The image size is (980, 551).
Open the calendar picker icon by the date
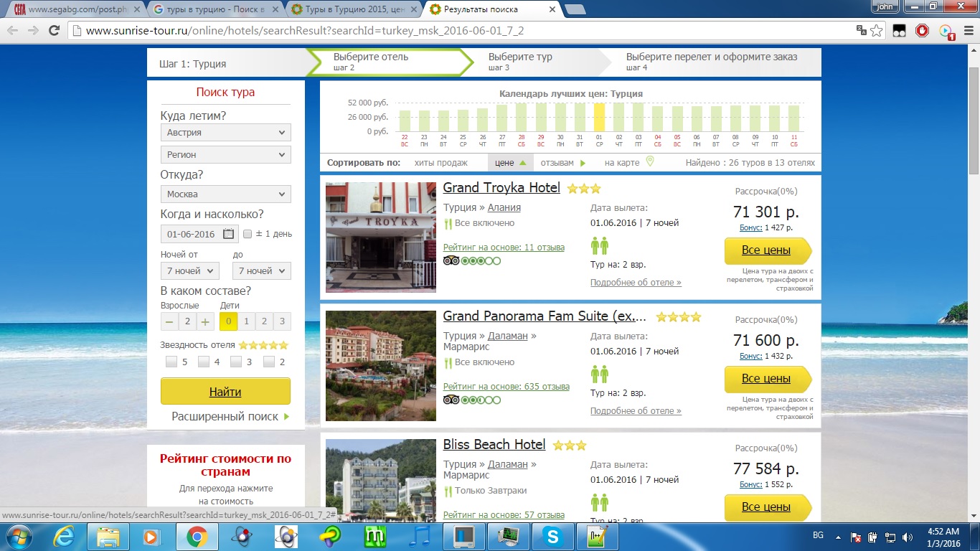tap(228, 234)
